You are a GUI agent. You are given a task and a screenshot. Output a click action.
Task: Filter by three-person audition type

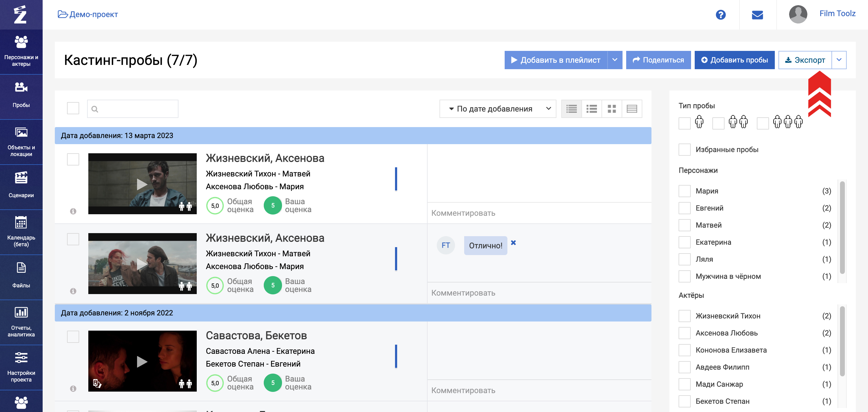pos(762,123)
